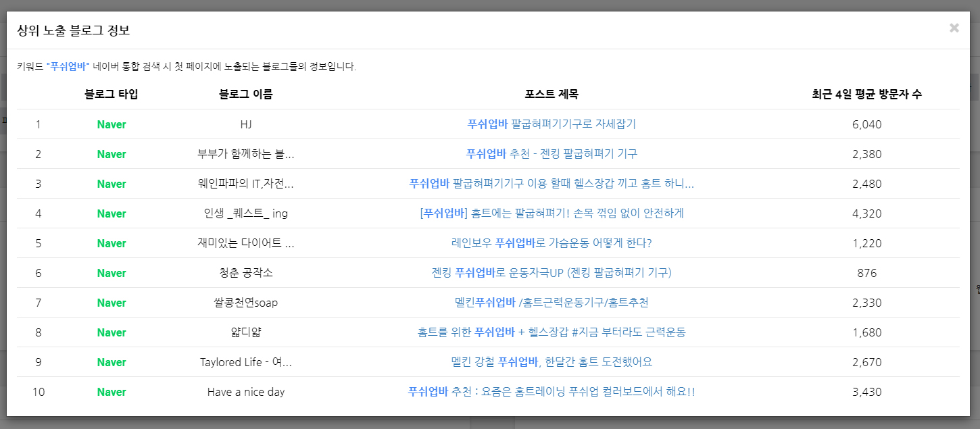Open post '홈트를 위한 푸쉬업바 + 헬스장갑'
Image resolution: width=980 pixels, height=429 pixels.
552,332
